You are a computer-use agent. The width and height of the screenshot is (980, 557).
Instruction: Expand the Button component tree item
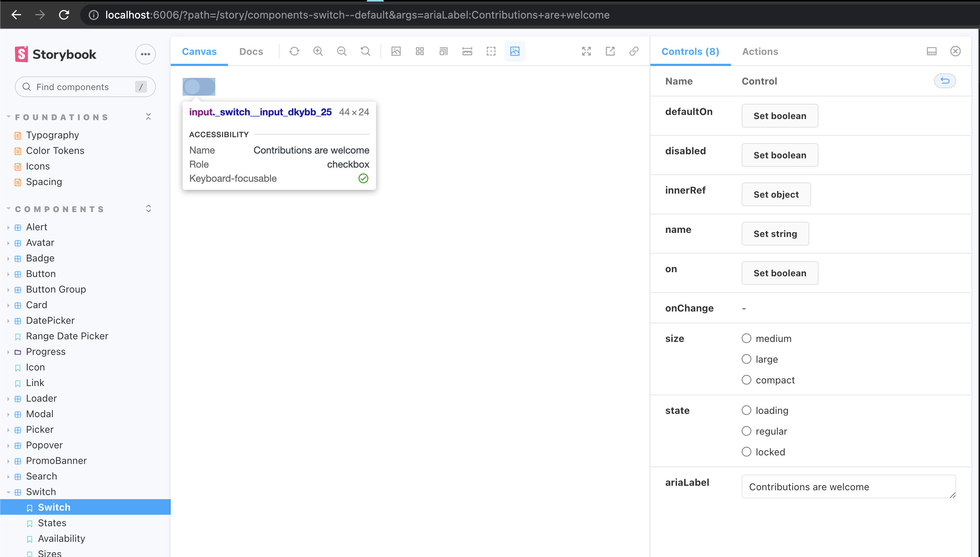(9, 274)
